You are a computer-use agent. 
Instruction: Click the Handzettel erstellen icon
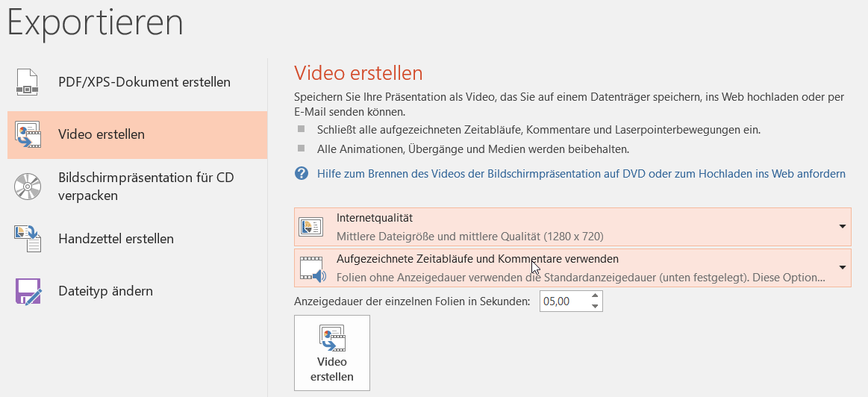(x=28, y=239)
